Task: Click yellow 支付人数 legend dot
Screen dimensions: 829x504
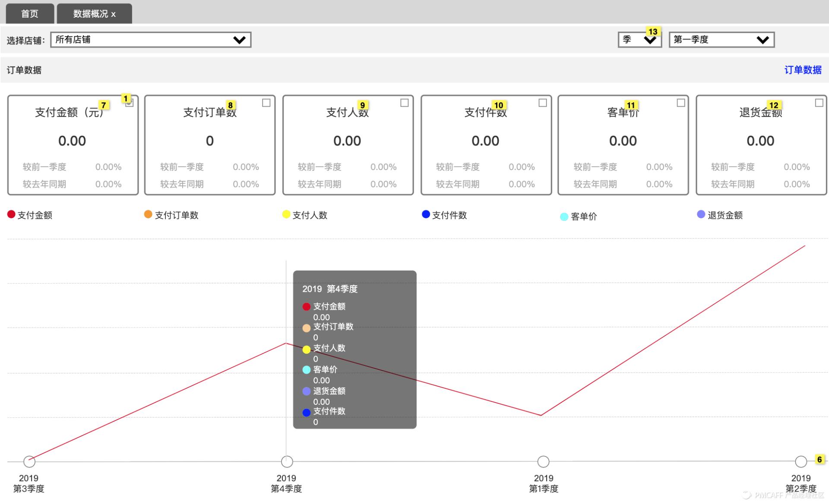Action: point(286,214)
